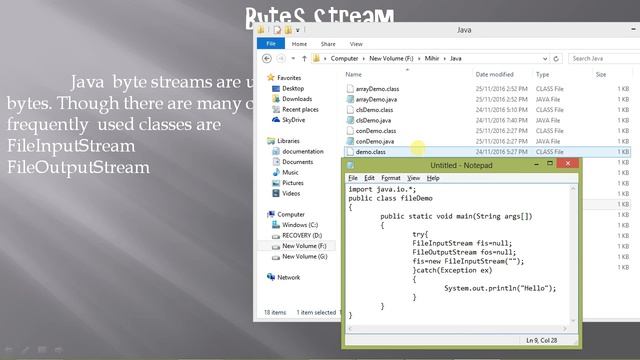Select Recent places in navigation pane
640x360 pixels.
[300, 109]
